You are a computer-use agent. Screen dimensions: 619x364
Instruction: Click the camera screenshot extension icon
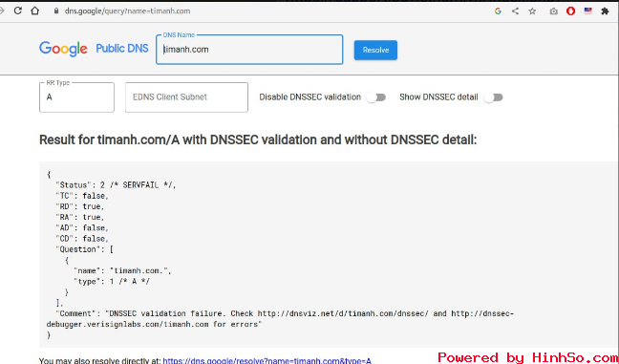(x=553, y=11)
